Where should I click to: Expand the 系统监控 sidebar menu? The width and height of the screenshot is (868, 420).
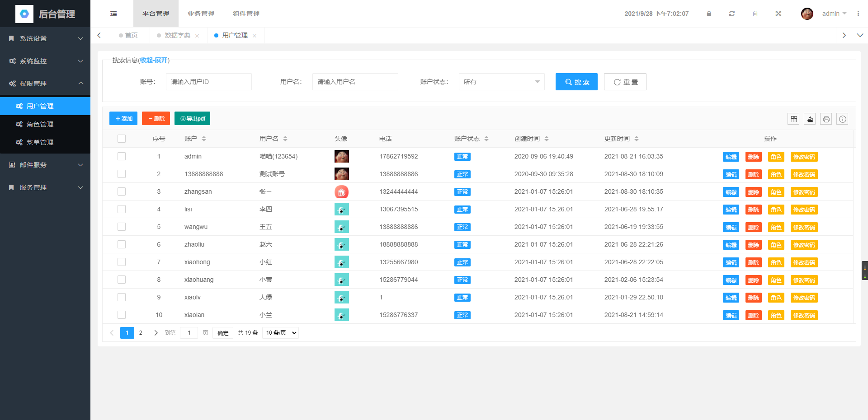coord(45,61)
